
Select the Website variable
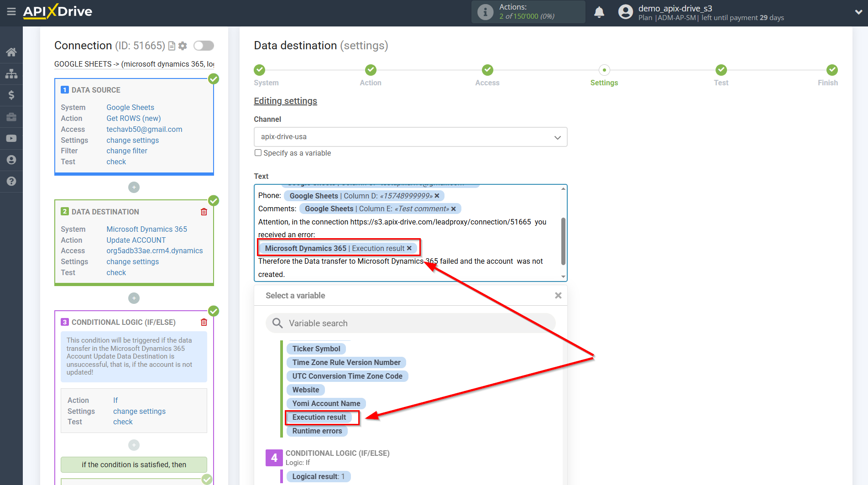[306, 390]
